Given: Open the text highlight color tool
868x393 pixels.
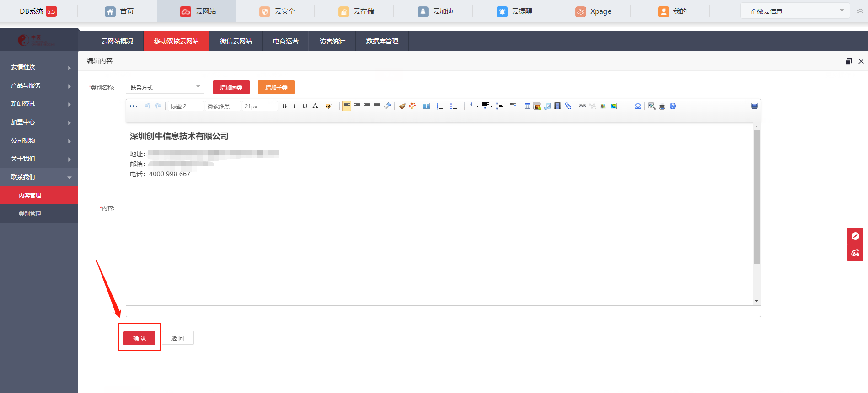Looking at the screenshot, I should pyautogui.click(x=331, y=106).
